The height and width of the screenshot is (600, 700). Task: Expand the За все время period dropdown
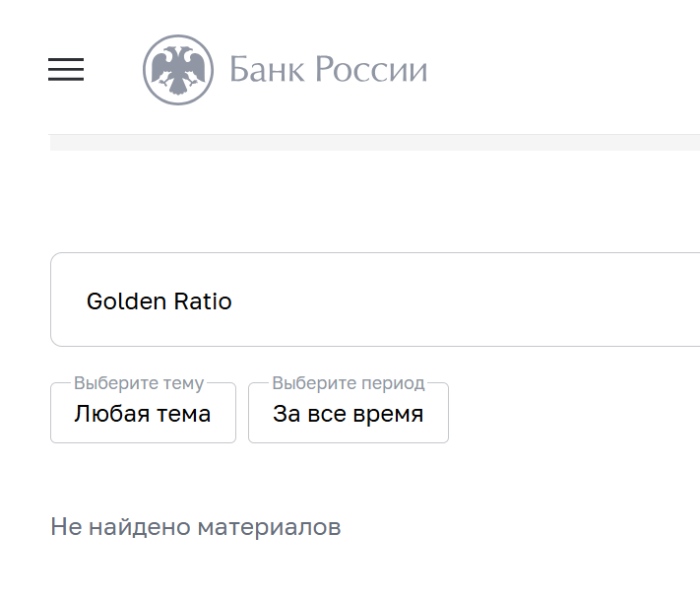pos(348,414)
